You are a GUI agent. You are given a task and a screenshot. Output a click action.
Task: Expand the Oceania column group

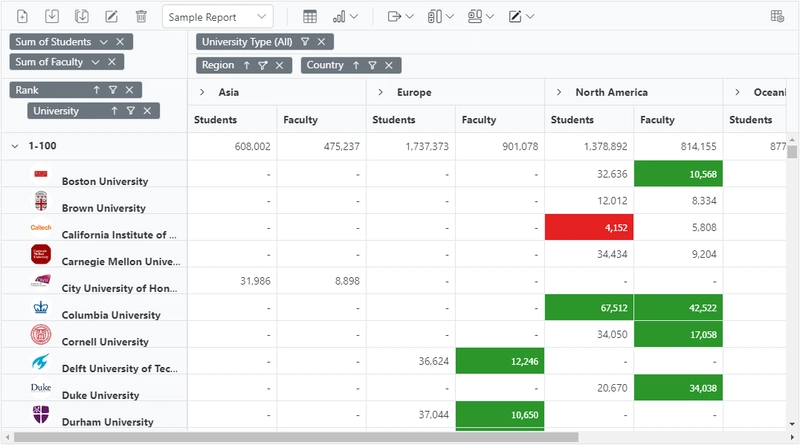point(737,92)
